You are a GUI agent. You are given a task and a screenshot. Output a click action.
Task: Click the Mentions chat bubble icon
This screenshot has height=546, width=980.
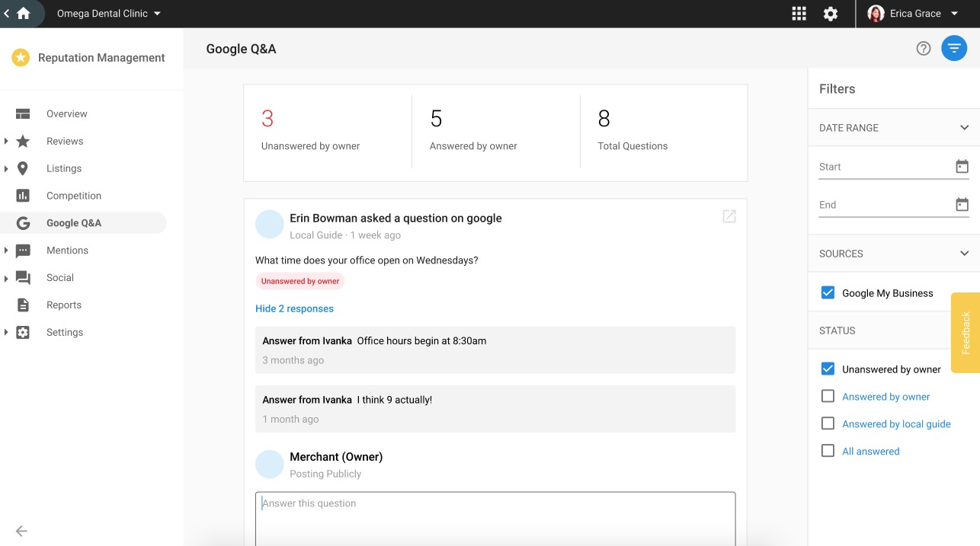23,251
